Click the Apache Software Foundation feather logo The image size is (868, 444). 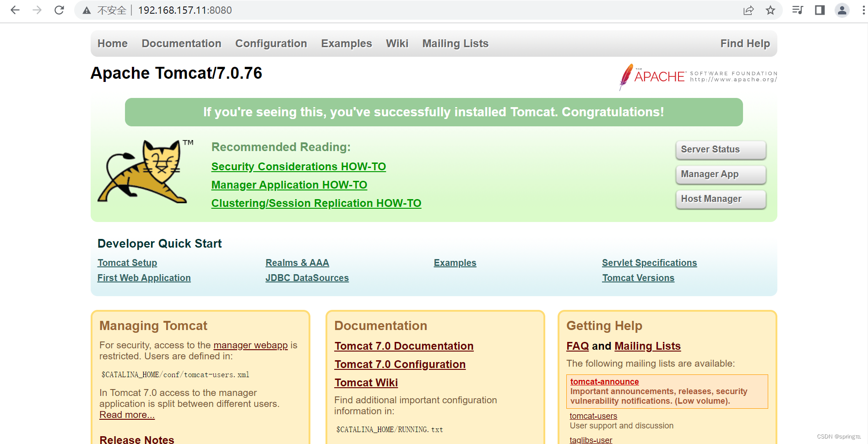click(x=698, y=77)
